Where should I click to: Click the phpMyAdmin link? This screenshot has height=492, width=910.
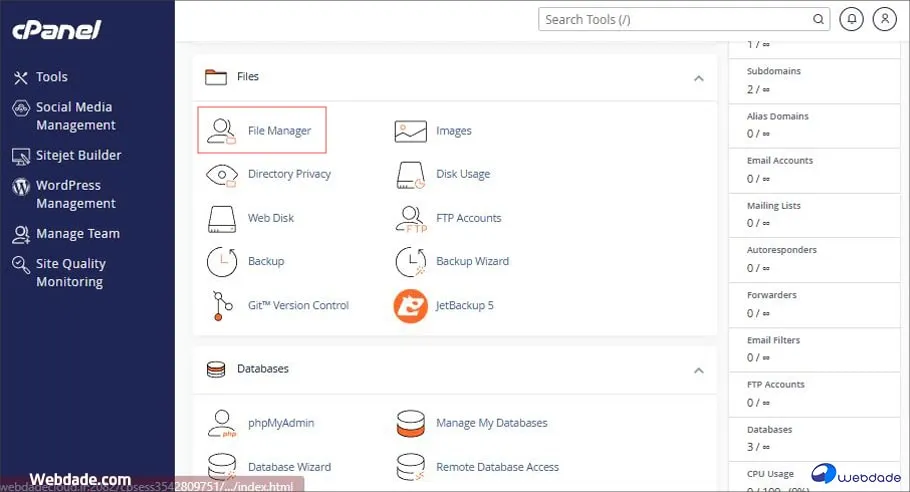(281, 423)
